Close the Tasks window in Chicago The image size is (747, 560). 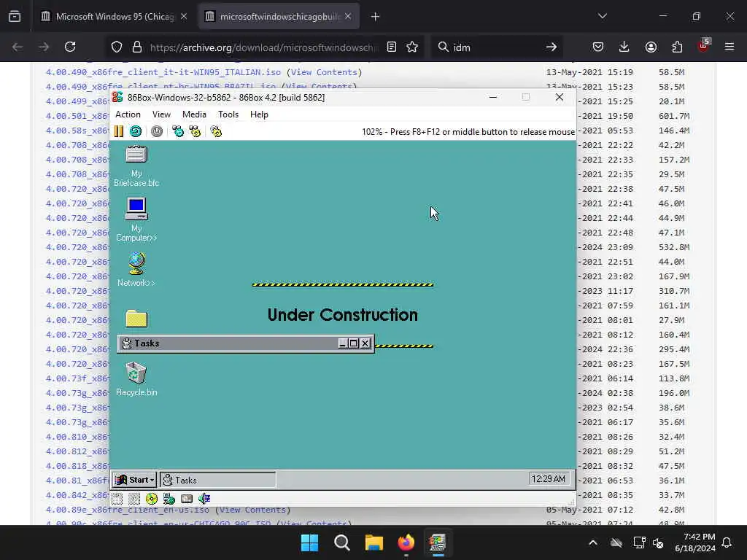click(x=365, y=343)
